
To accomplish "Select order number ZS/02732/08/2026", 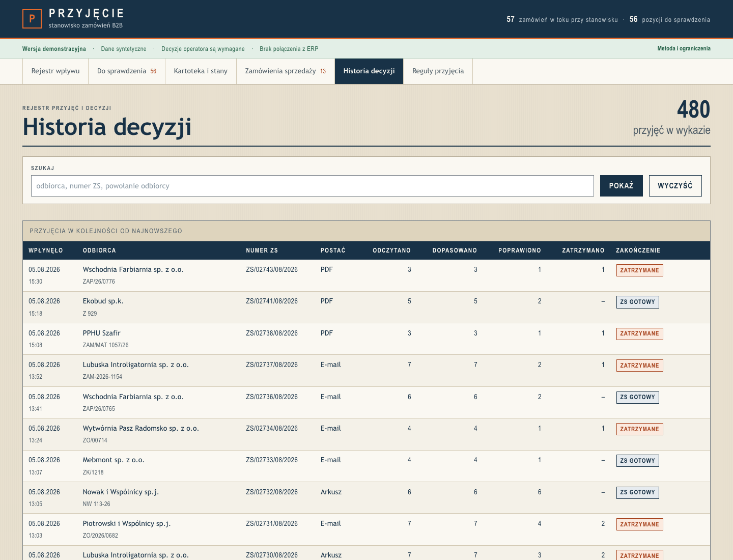I will (x=272, y=492).
